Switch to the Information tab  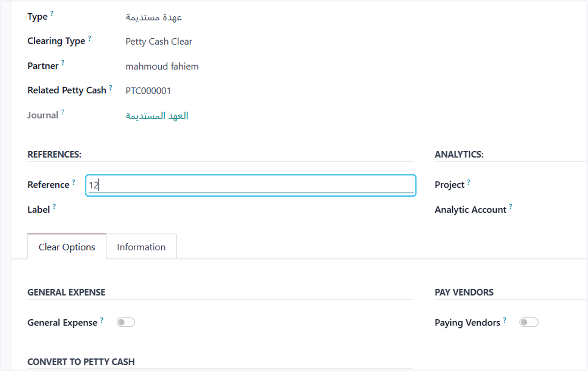[141, 247]
